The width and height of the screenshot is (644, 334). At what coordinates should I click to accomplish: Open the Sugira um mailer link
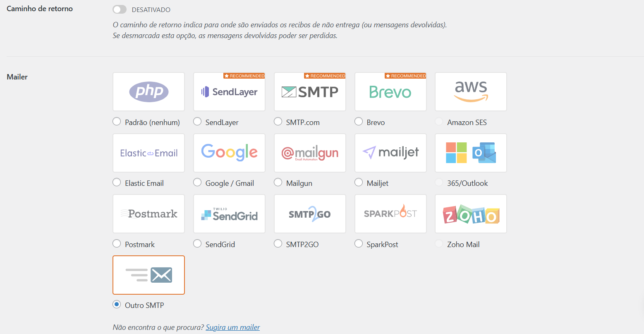click(x=233, y=327)
